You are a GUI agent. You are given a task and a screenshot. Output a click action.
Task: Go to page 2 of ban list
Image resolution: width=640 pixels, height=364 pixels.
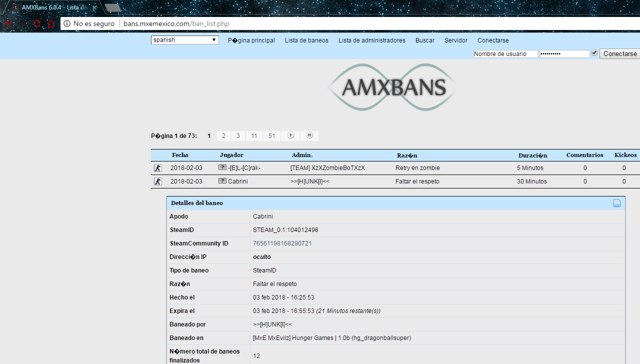(223, 136)
